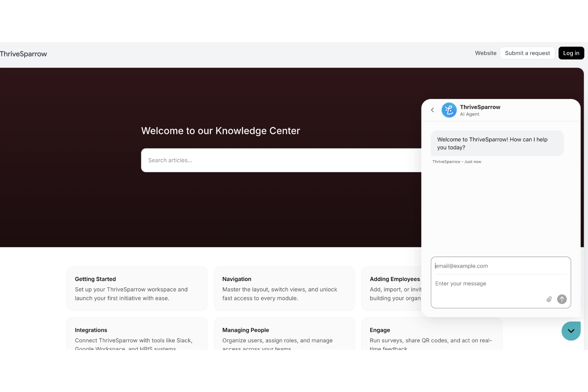Viewport: 588px width, 392px height.
Task: Click the Log in button
Action: click(x=571, y=53)
